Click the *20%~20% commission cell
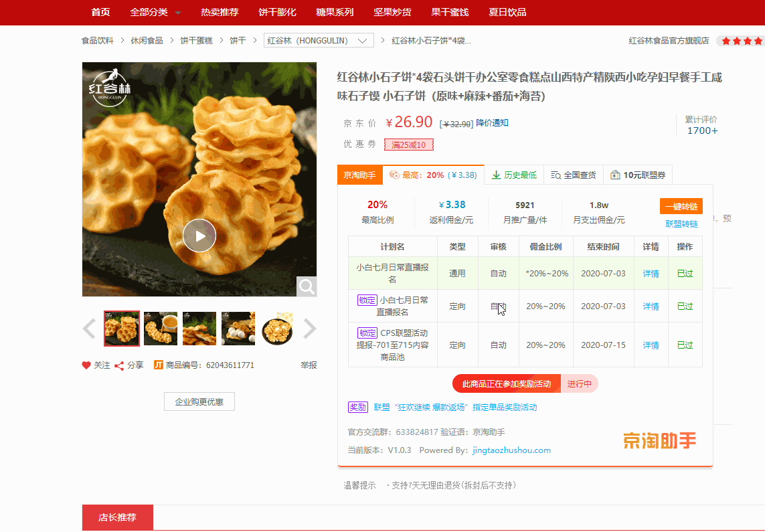 pos(546,274)
